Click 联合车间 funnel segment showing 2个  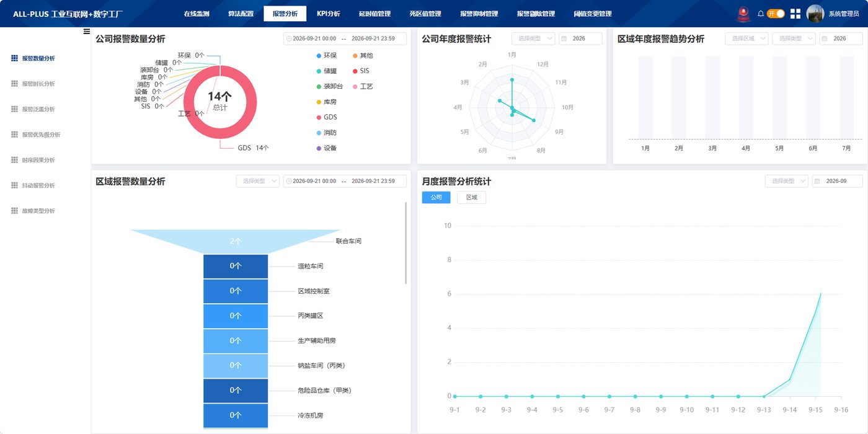coord(236,241)
